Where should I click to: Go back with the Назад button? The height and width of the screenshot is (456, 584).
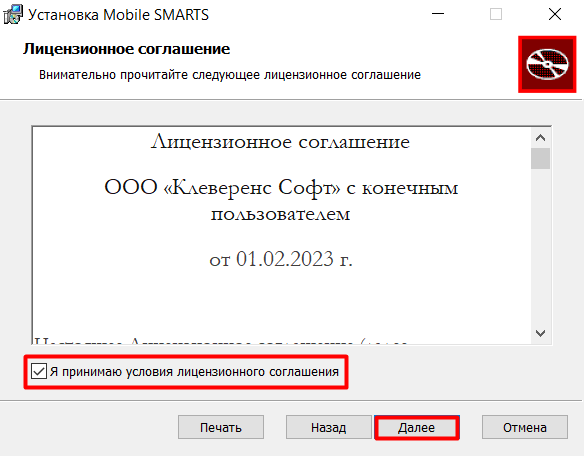click(x=328, y=427)
